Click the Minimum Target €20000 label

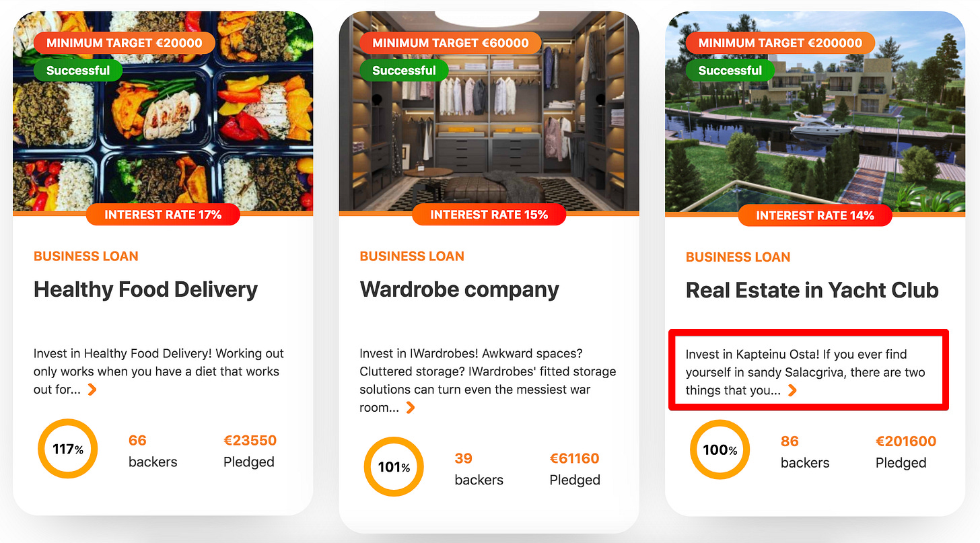click(x=124, y=43)
